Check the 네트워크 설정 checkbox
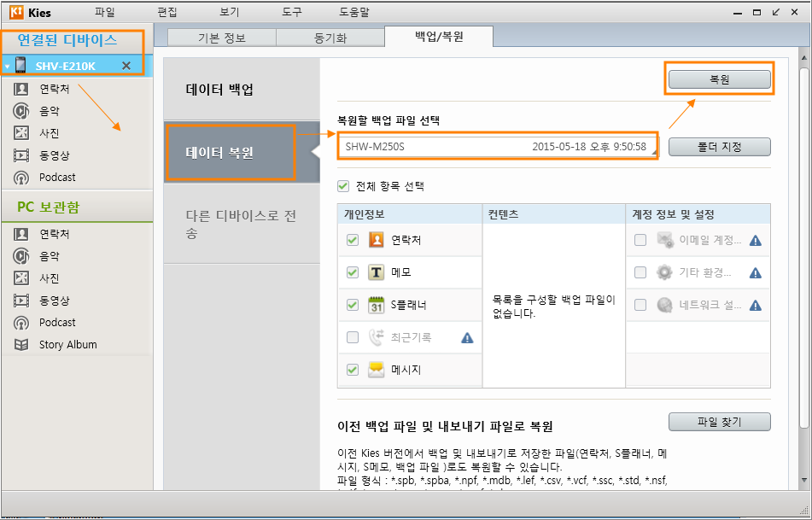The width and height of the screenshot is (812, 520). click(x=640, y=305)
